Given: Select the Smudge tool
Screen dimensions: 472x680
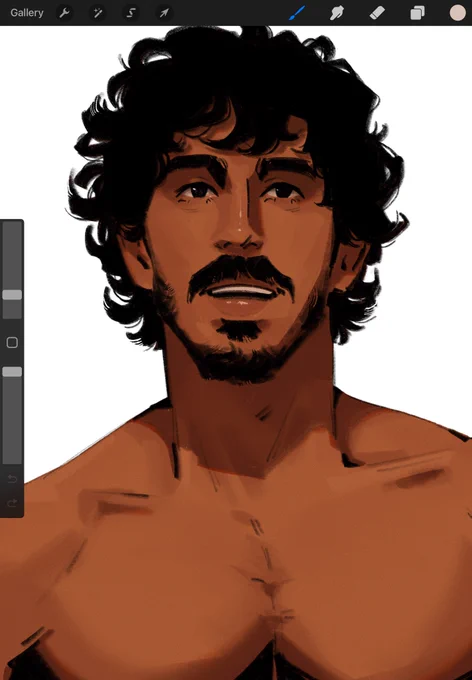Looking at the screenshot, I should [337, 13].
